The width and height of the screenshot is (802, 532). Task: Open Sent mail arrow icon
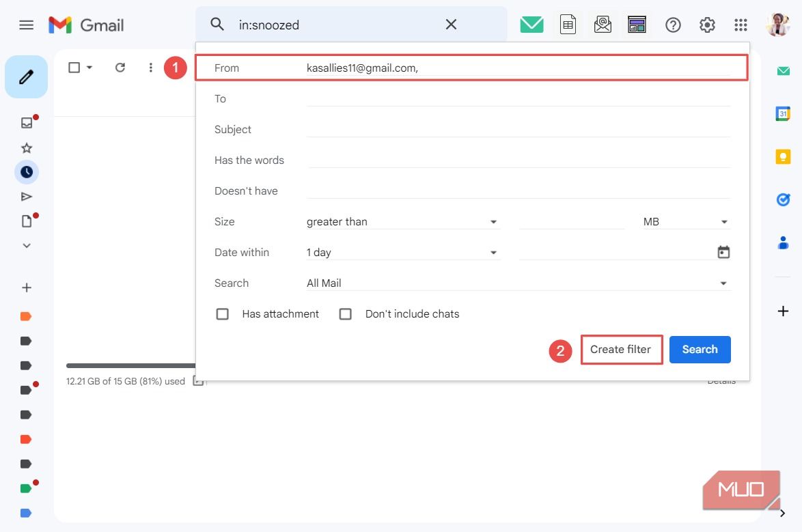point(27,197)
